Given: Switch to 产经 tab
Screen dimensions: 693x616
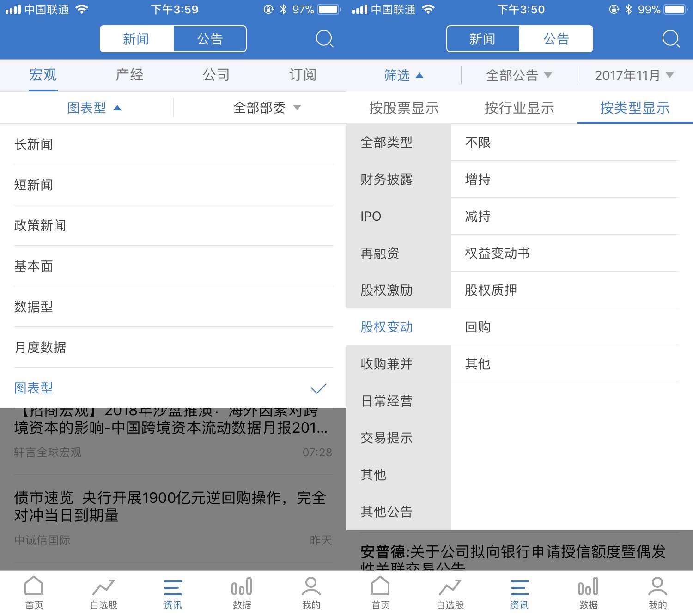Looking at the screenshot, I should 130,75.
